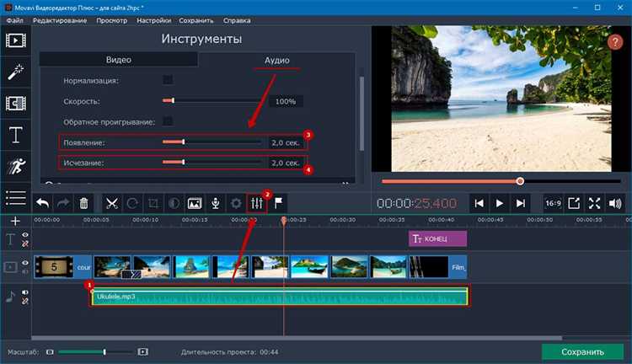Select the Crop tool

(153, 203)
